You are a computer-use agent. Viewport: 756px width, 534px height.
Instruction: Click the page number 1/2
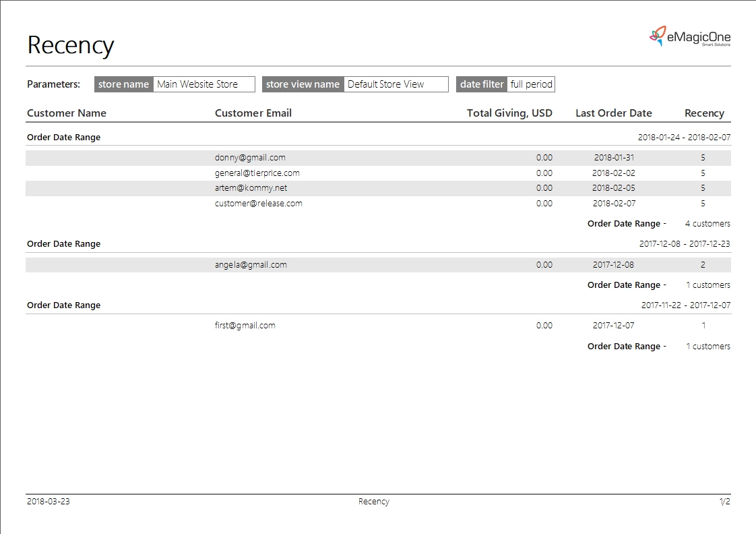pyautogui.click(x=724, y=502)
